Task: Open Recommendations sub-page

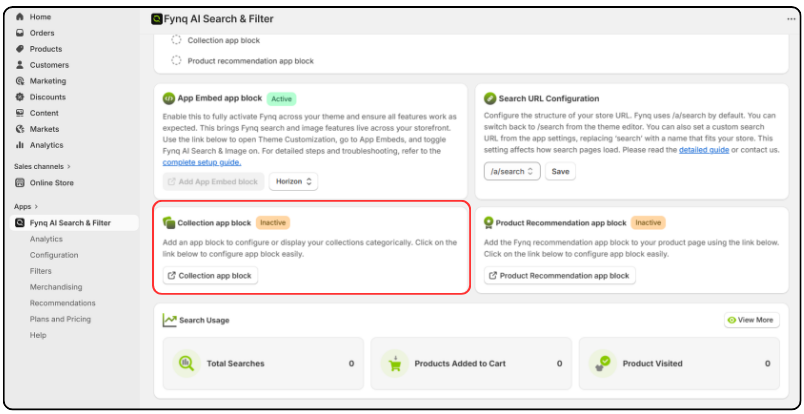Action: click(63, 303)
